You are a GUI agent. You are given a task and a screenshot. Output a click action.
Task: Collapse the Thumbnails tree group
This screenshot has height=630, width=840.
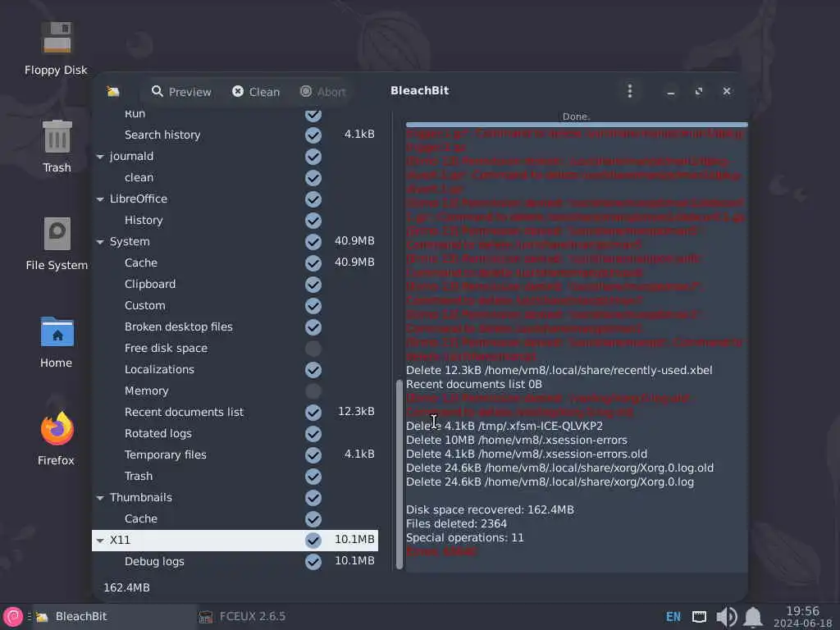coord(100,498)
